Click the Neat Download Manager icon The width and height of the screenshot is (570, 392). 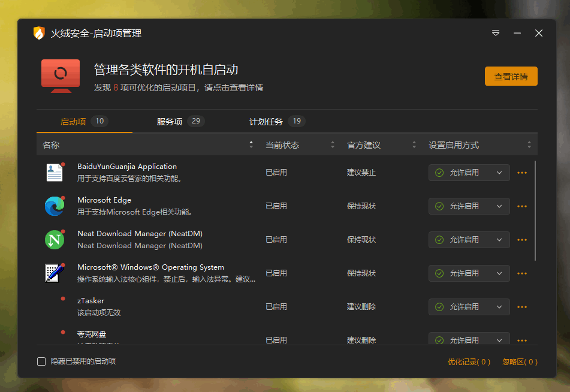(54, 240)
